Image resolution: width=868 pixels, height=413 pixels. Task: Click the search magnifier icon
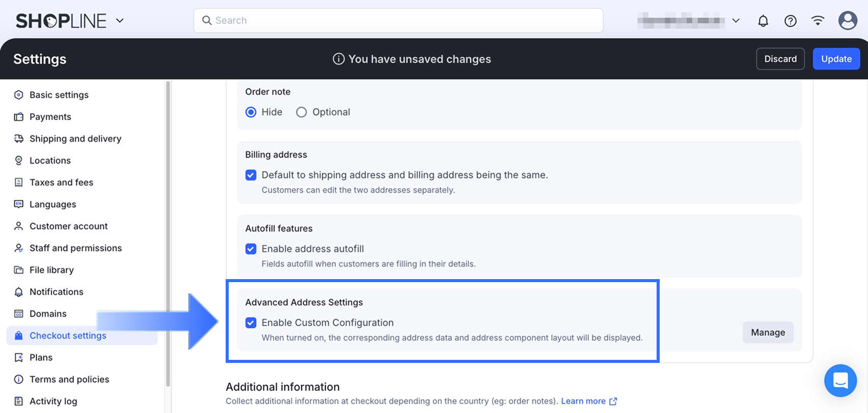(207, 20)
